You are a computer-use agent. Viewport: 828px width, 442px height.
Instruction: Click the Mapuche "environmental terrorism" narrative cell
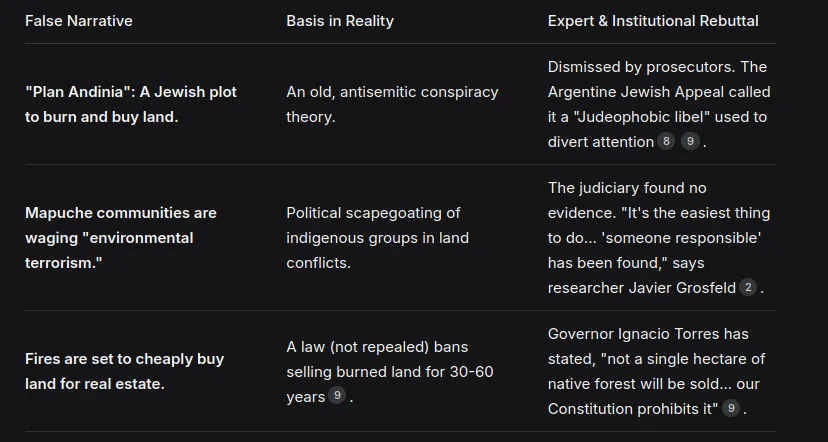(x=120, y=238)
